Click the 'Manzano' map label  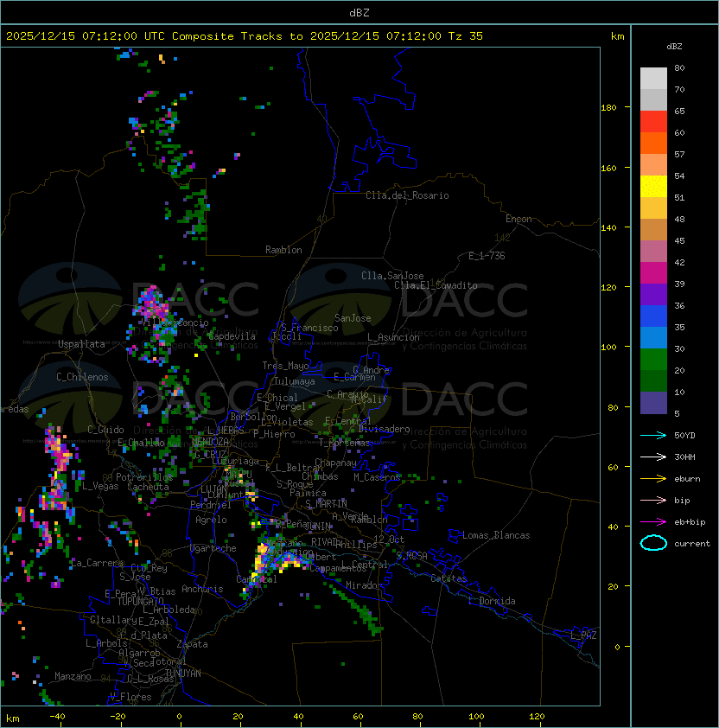73,676
